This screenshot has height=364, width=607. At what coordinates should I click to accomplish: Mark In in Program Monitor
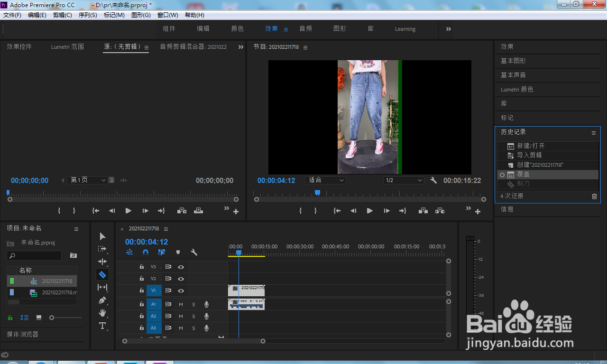pos(301,211)
